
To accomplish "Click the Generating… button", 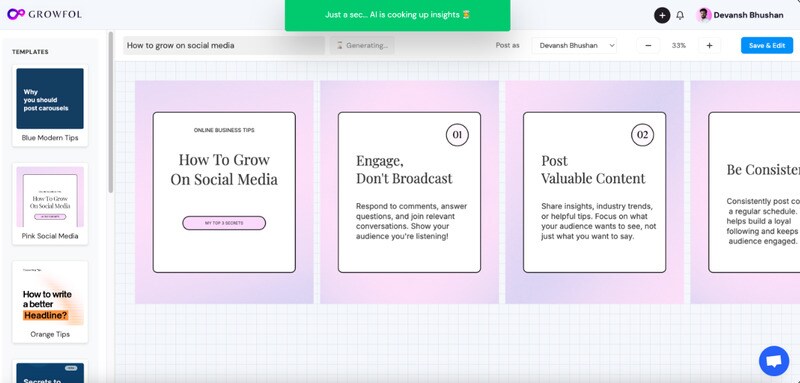I will 362,45.
